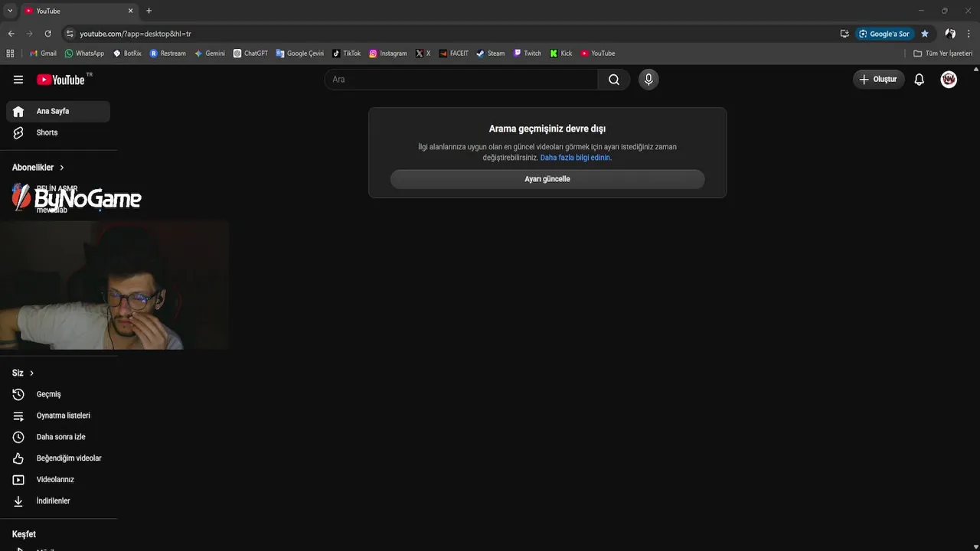This screenshot has height=551, width=980.
Task: Open the Chrome three-dot menu
Action: [x=969, y=34]
